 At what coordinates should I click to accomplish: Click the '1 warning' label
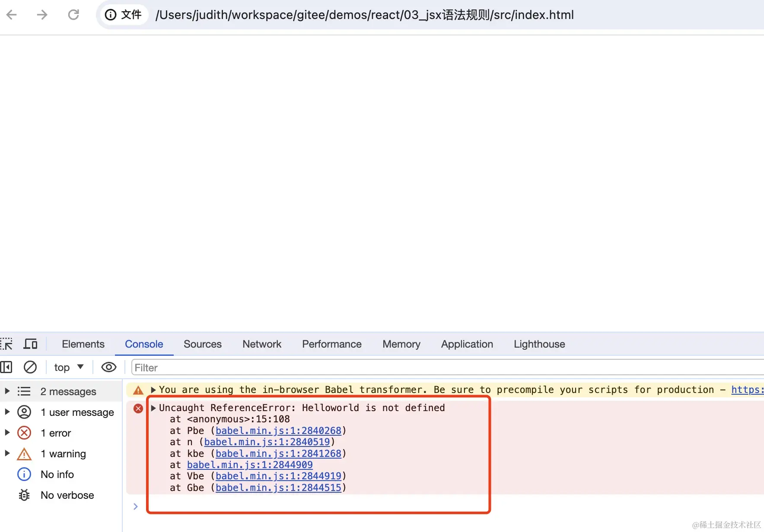tap(63, 453)
